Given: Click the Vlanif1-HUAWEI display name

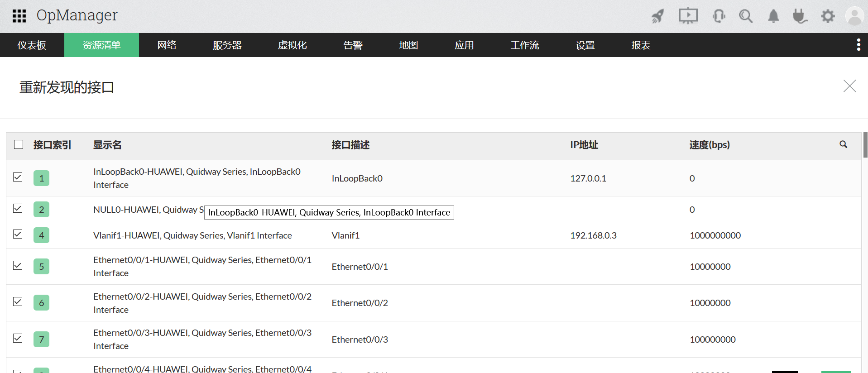Looking at the screenshot, I should click(x=192, y=235).
